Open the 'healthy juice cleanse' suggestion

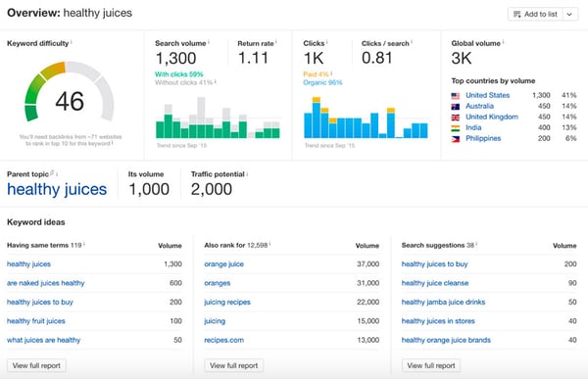tap(435, 283)
